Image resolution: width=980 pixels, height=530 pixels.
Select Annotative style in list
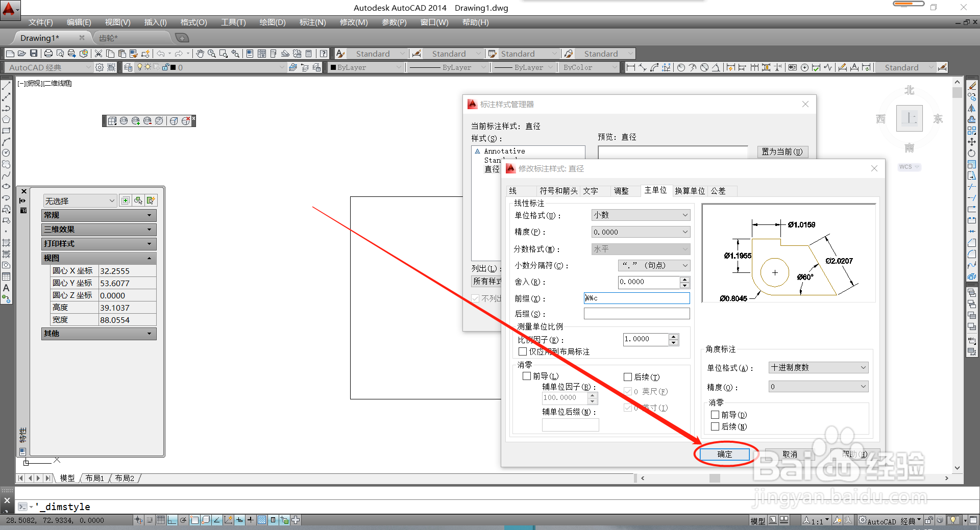point(504,151)
